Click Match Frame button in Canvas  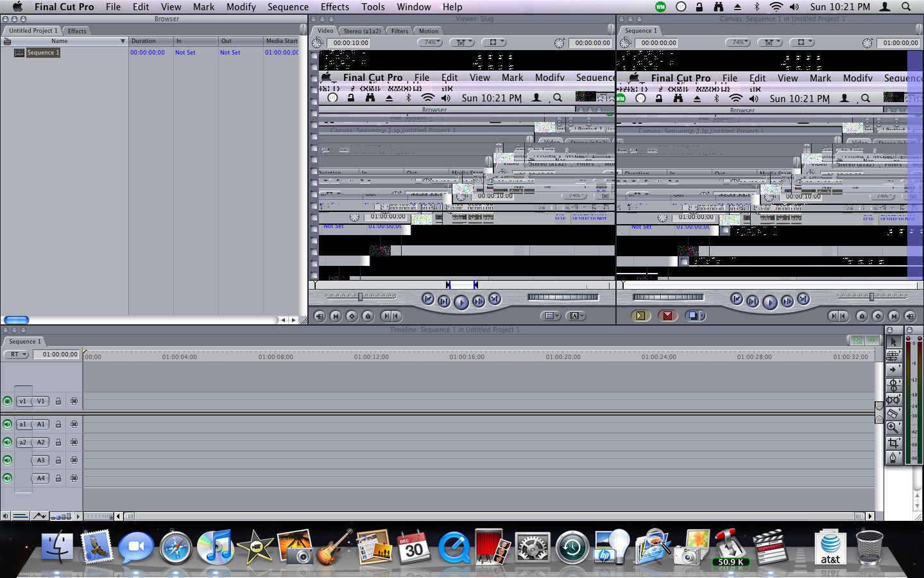click(910, 316)
